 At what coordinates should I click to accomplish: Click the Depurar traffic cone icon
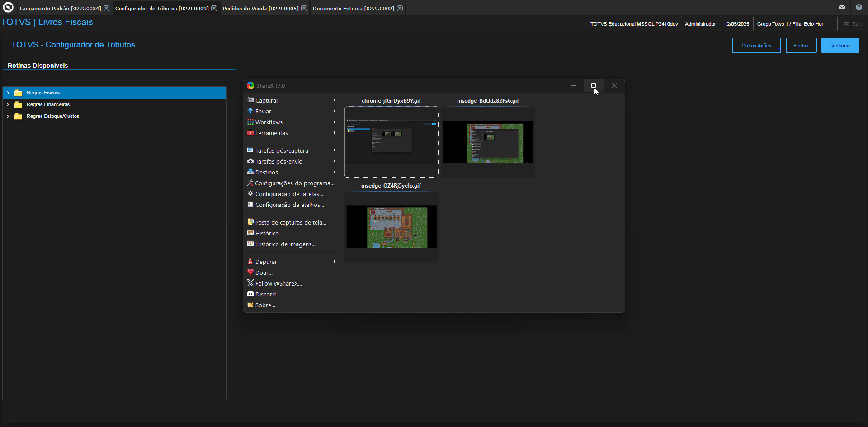coord(250,261)
